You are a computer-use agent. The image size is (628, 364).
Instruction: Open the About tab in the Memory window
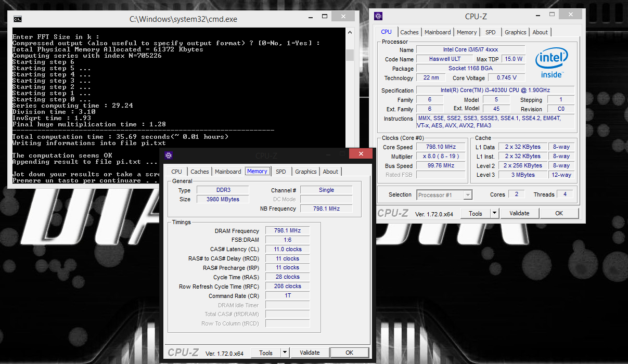[330, 172]
